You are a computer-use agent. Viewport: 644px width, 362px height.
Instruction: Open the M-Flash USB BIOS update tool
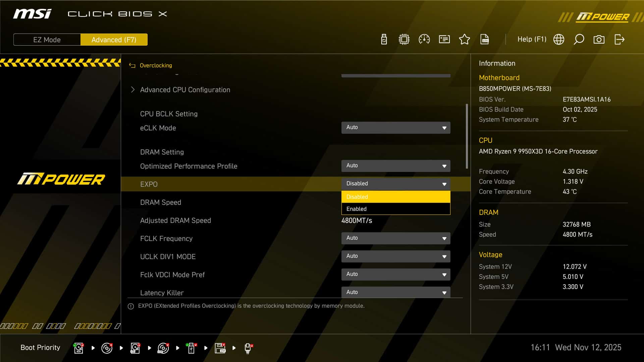click(384, 40)
